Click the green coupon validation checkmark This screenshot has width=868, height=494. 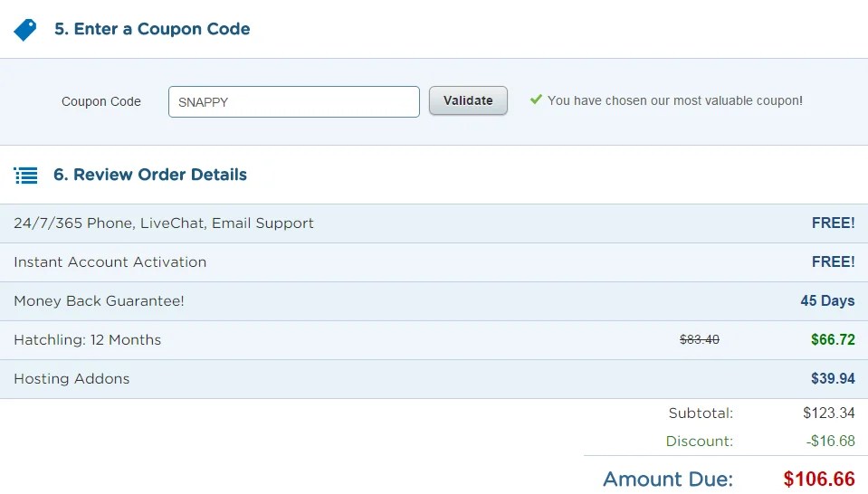point(536,100)
